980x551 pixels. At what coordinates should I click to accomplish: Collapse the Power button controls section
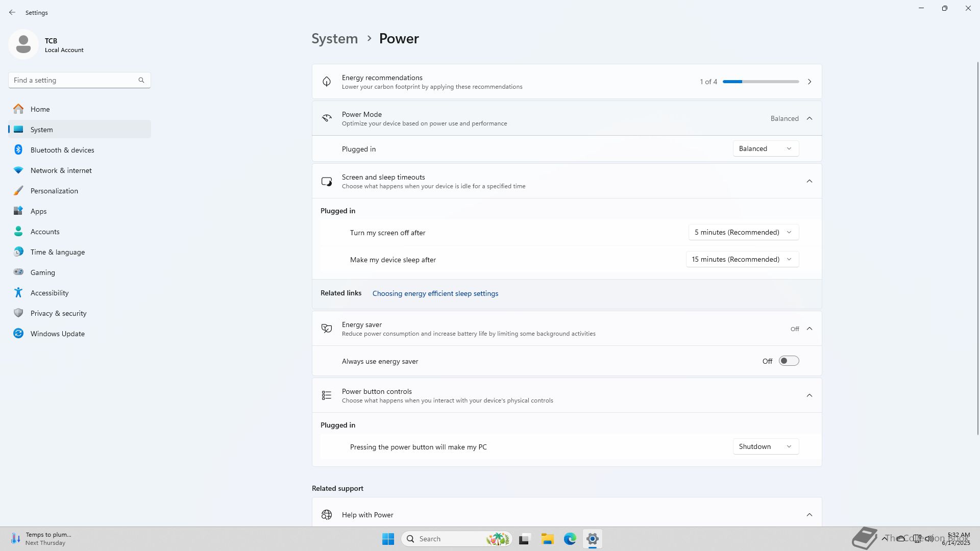click(809, 395)
